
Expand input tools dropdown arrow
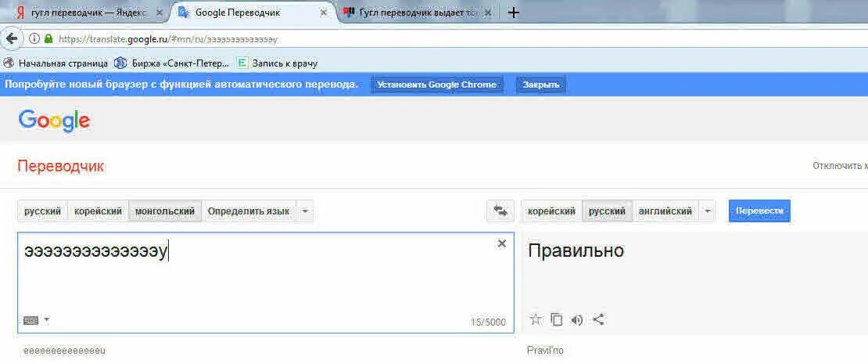[x=46, y=319]
